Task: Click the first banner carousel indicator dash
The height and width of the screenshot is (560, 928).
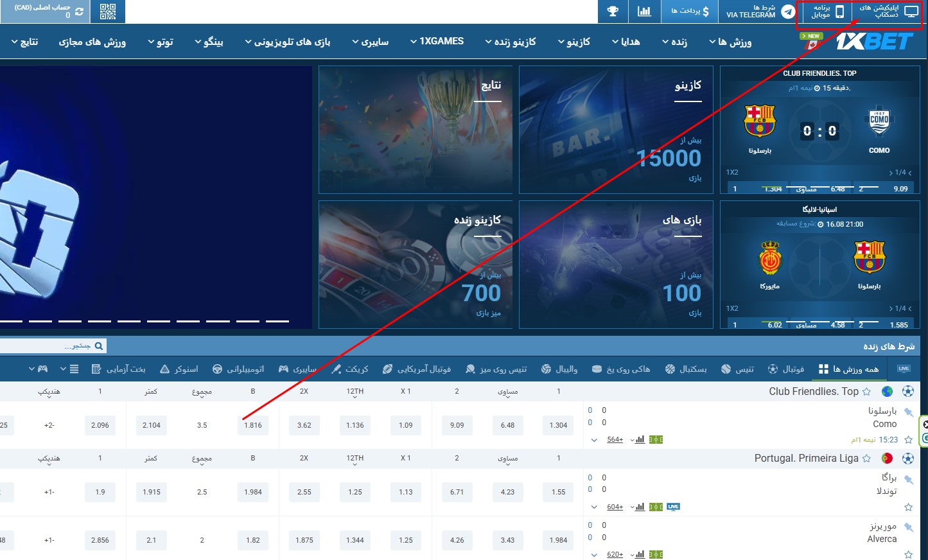Action: (11, 320)
